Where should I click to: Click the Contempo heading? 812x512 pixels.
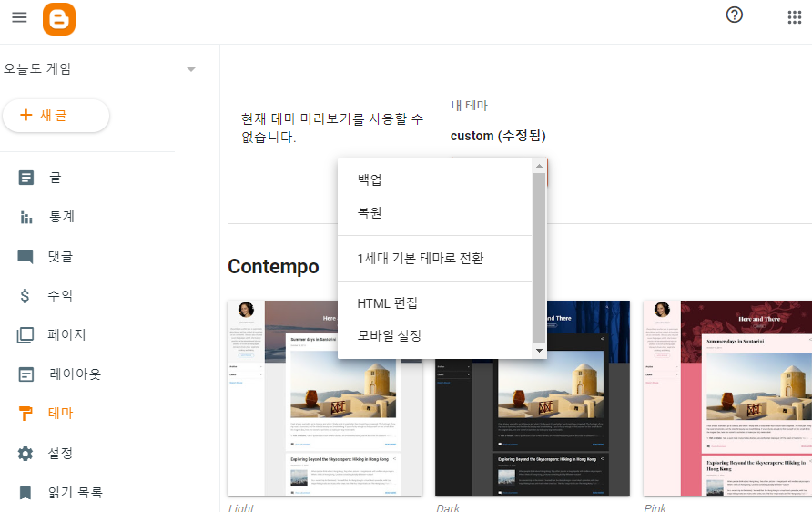tap(273, 266)
